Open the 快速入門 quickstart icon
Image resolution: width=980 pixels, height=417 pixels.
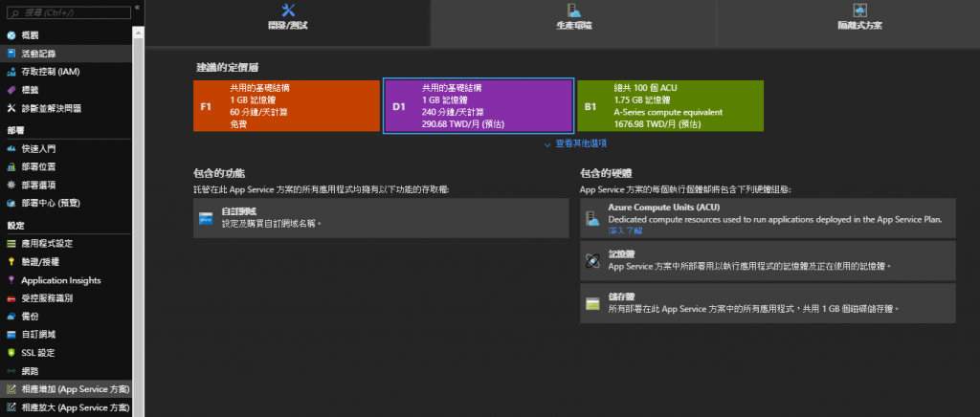click(11, 148)
